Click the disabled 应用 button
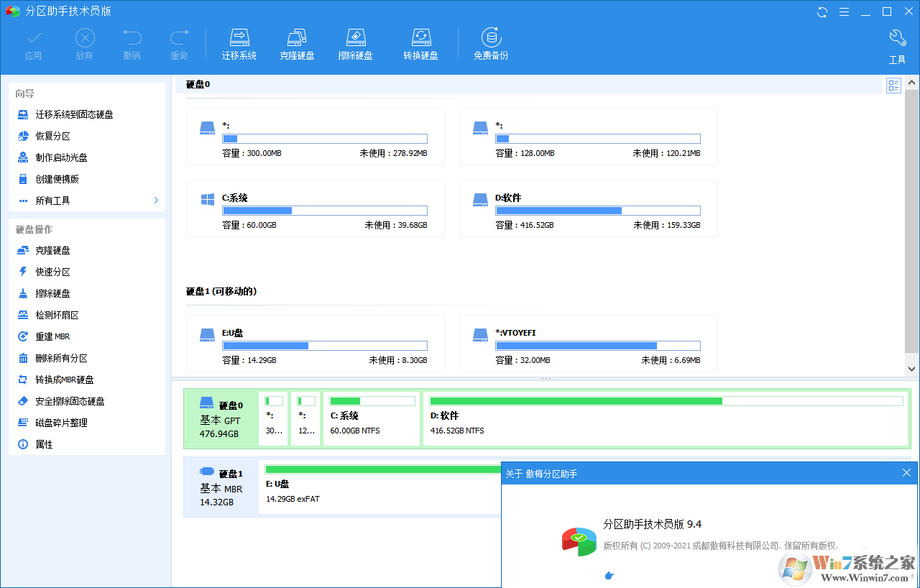The image size is (920, 588). 33,43
